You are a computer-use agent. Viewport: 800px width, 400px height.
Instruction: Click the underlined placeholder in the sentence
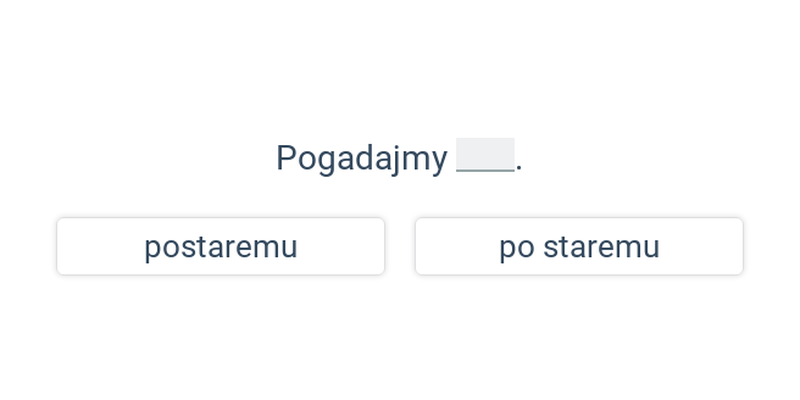point(485,155)
